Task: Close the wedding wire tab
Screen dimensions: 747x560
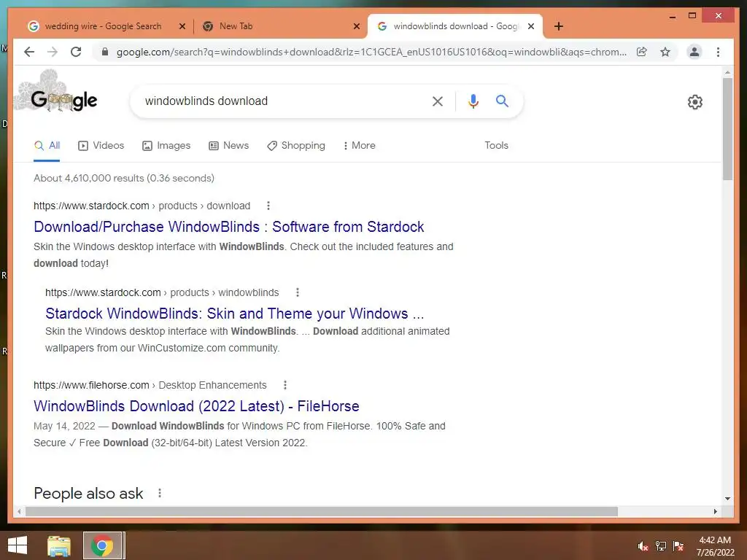Action: point(182,27)
